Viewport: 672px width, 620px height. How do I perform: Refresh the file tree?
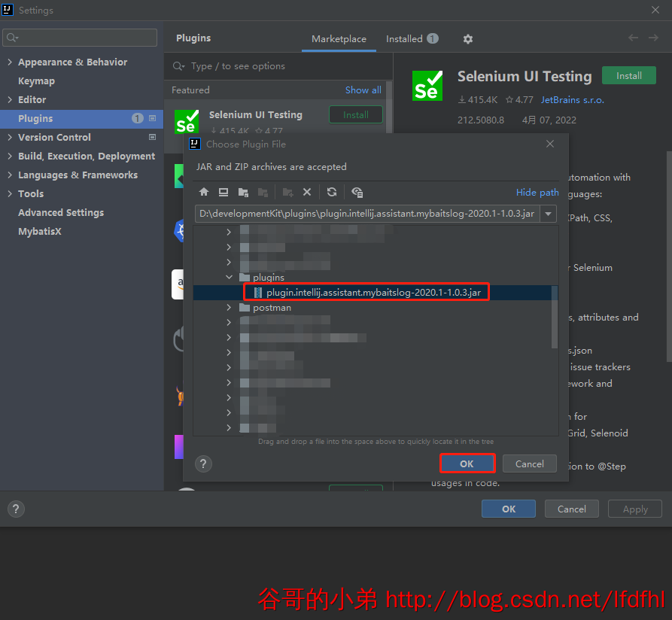pos(332,192)
